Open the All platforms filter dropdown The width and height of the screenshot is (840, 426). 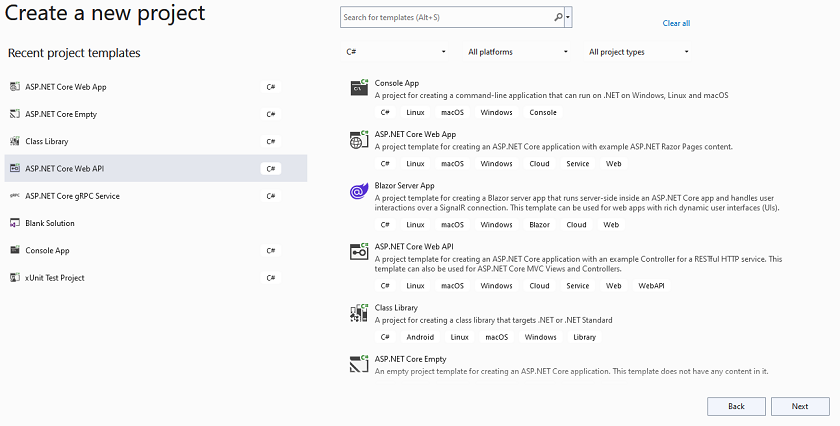(517, 52)
